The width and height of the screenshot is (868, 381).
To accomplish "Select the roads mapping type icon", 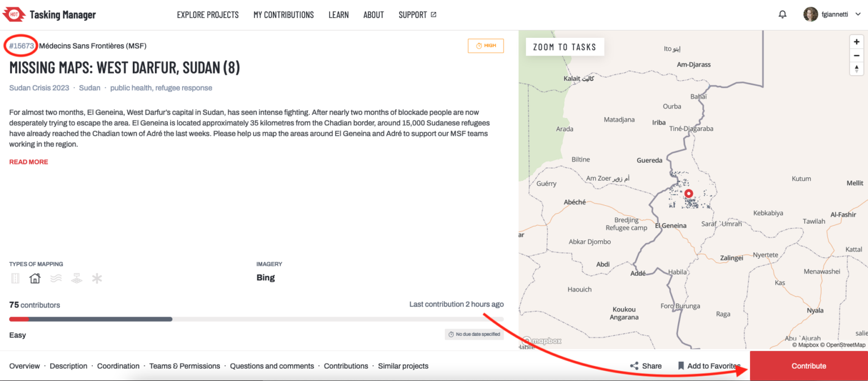I will (15, 278).
